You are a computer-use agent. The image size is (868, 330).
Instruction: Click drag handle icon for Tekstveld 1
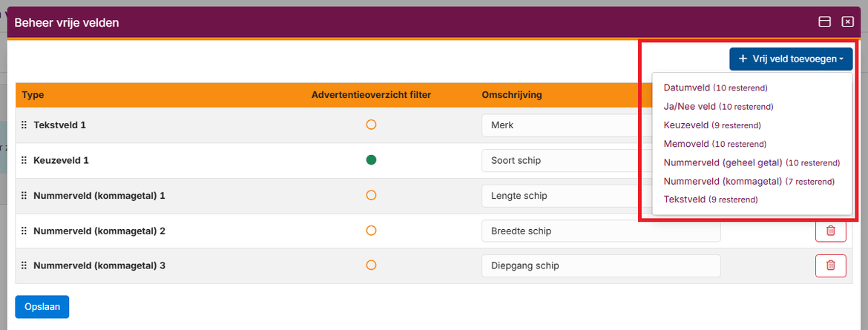pyautogui.click(x=24, y=125)
